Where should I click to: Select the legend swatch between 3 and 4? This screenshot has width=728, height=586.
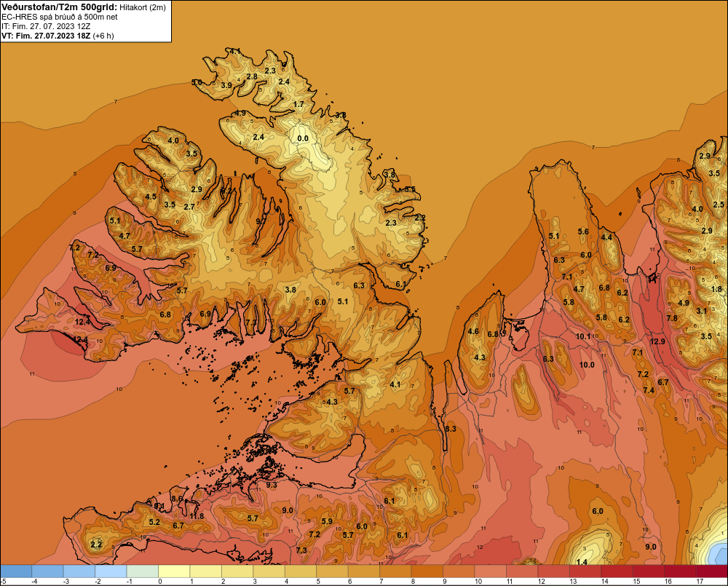click(269, 571)
